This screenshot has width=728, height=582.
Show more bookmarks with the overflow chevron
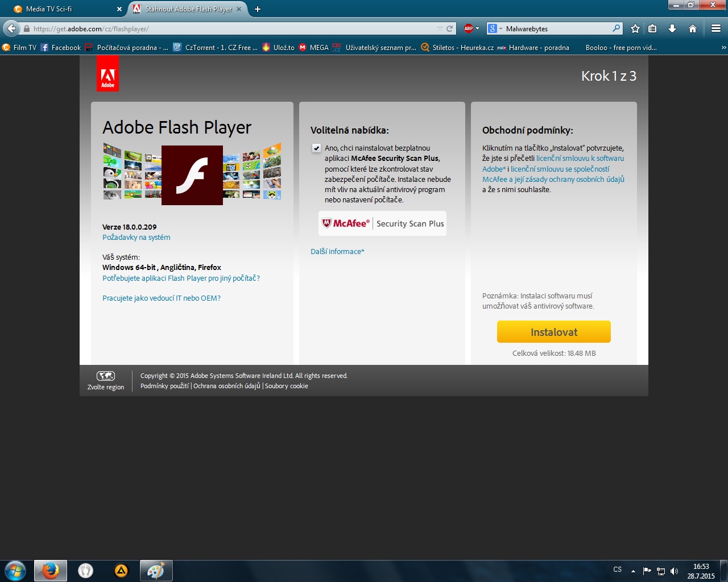(723, 48)
